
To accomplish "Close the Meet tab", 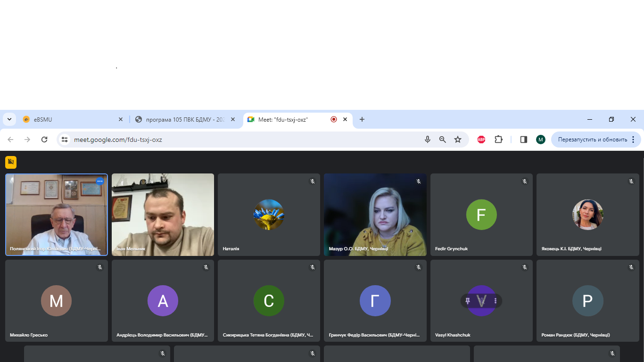I will [x=345, y=120].
